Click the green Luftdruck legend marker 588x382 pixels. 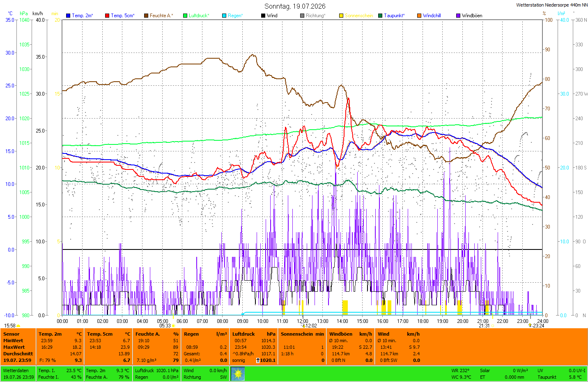185,16
